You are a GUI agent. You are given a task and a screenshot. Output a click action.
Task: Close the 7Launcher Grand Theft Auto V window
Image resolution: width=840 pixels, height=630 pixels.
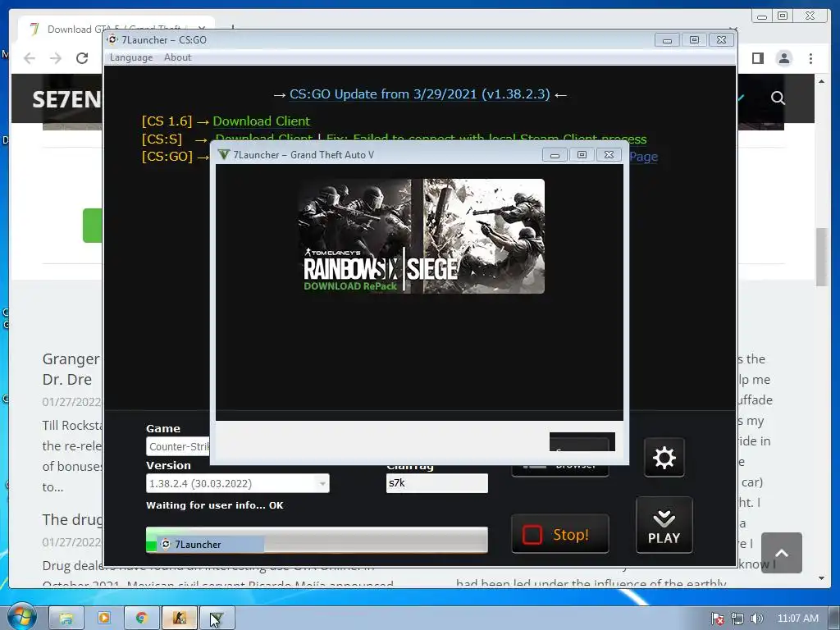(609, 155)
